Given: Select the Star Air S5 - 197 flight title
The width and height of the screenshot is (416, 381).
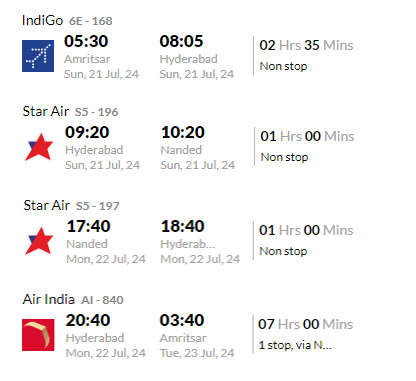Looking at the screenshot, I should tap(71, 205).
